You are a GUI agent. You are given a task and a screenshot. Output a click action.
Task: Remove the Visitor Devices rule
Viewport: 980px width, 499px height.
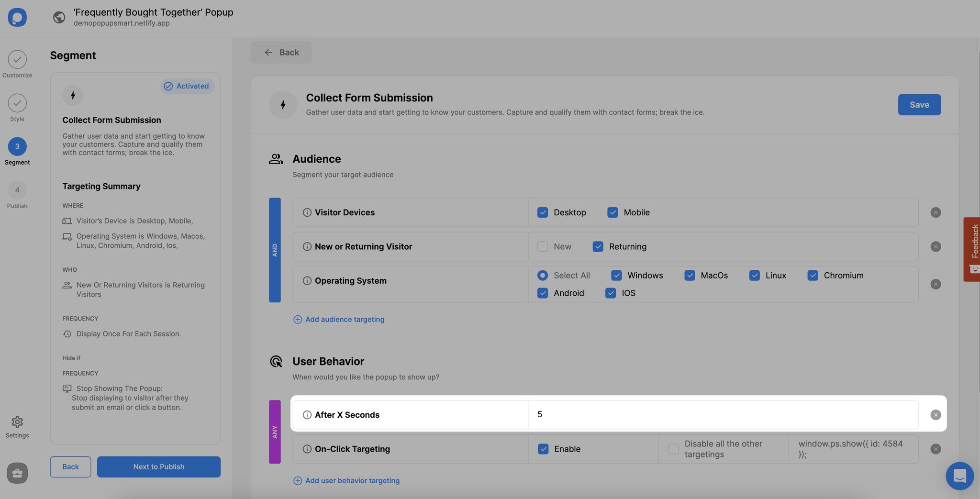point(935,212)
